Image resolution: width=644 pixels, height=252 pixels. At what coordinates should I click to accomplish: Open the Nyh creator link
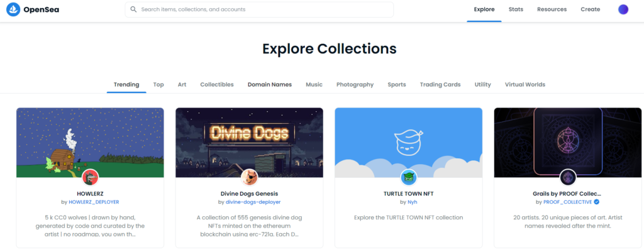click(x=413, y=202)
